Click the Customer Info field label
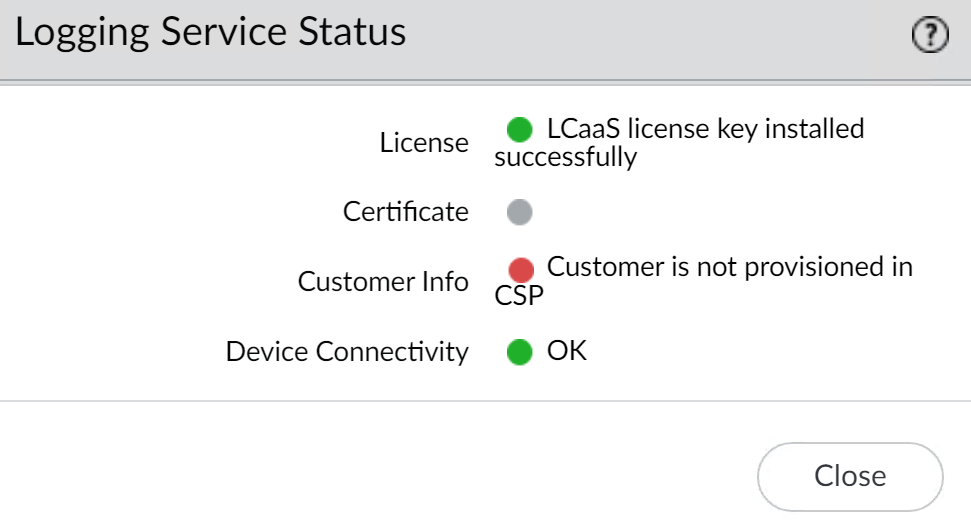The width and height of the screenshot is (971, 520). (383, 282)
